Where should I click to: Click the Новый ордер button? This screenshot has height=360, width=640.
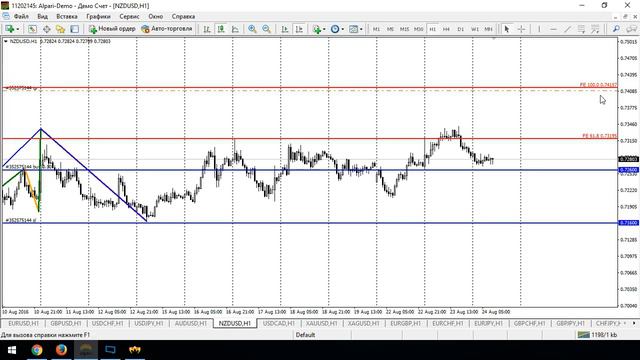pyautogui.click(x=112, y=29)
